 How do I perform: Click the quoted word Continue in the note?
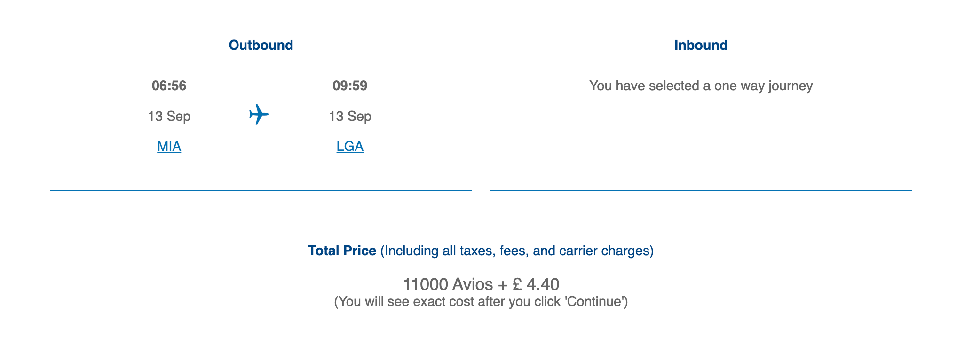595,301
